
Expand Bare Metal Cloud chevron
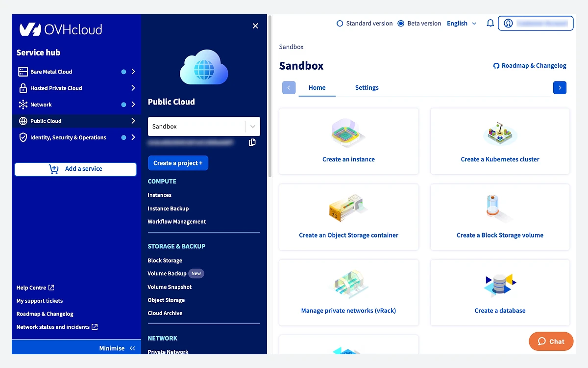[133, 72]
